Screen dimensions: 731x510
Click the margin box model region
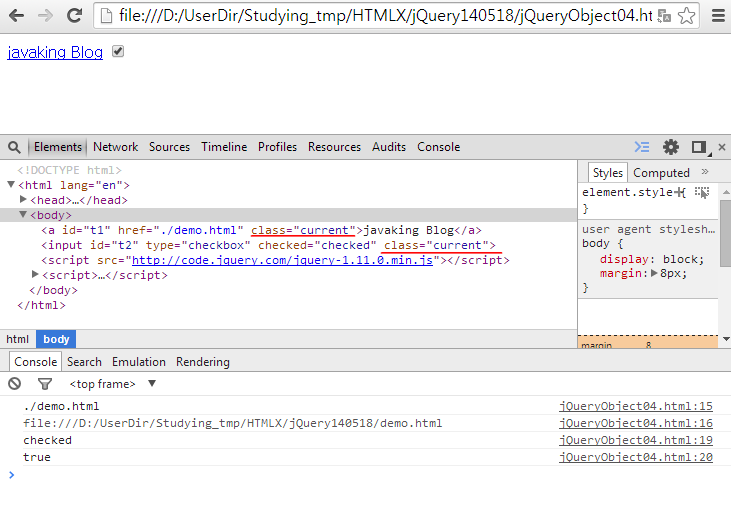648,342
